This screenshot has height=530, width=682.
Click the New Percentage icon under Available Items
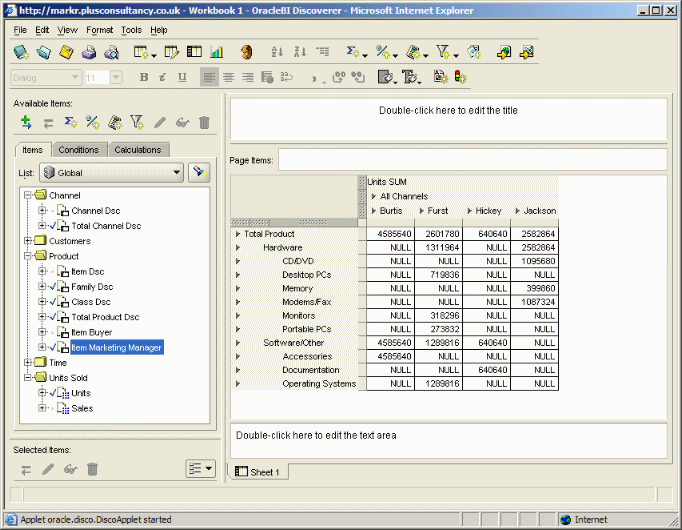pos(93,123)
